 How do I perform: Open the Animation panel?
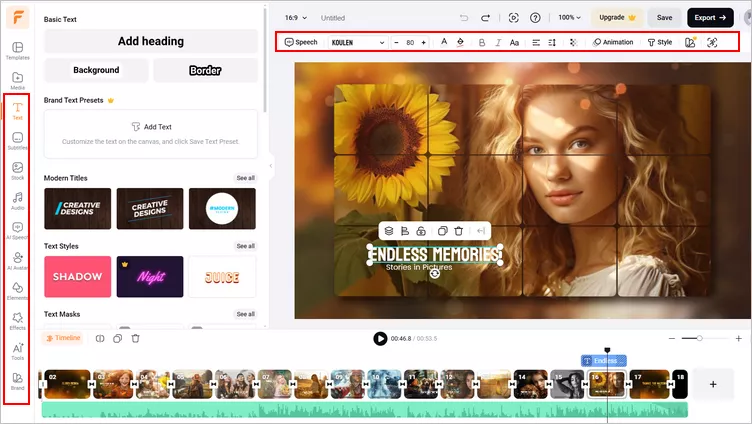click(613, 42)
